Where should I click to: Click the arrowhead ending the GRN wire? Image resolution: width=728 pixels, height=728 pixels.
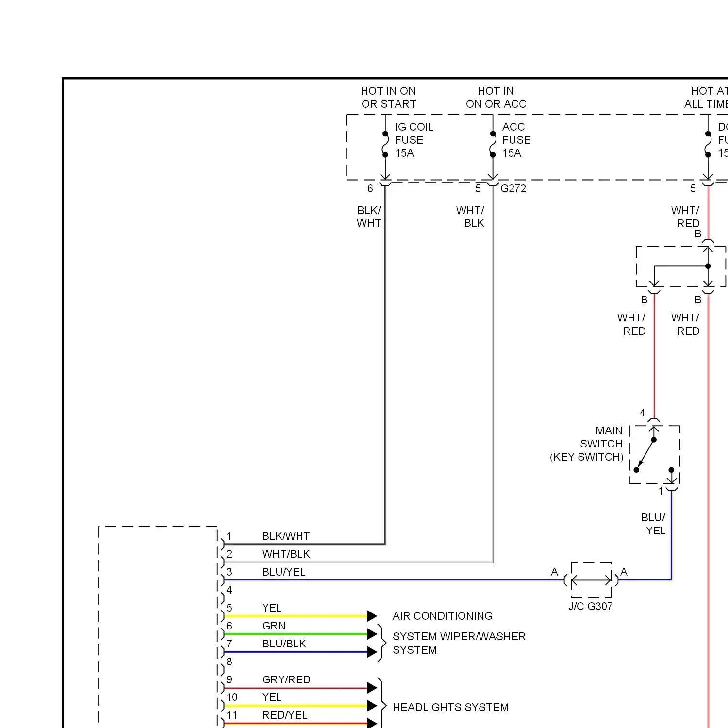tap(372, 634)
